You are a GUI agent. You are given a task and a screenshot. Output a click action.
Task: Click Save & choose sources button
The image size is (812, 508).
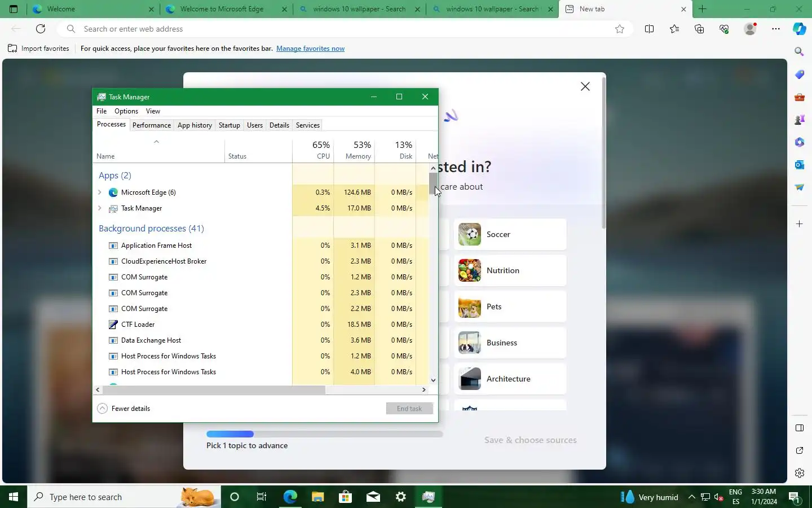[x=530, y=440]
